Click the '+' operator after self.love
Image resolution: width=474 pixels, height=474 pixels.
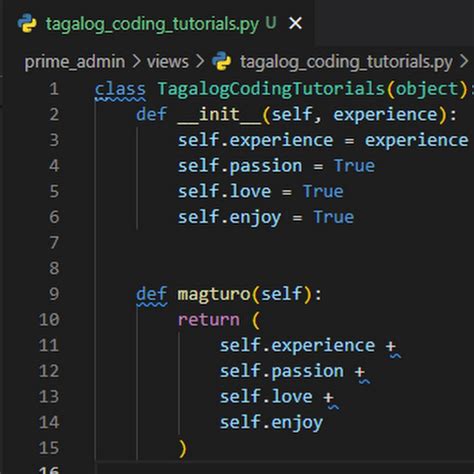coord(328,397)
